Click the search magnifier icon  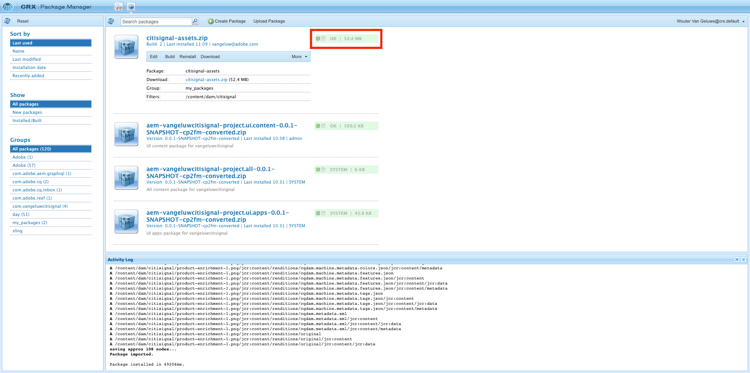[x=195, y=22]
